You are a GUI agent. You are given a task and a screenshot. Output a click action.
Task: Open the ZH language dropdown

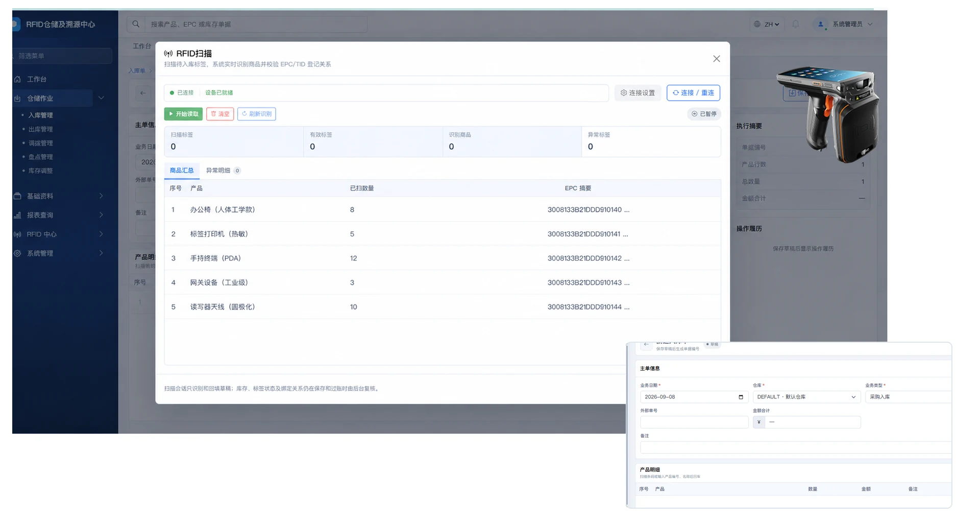click(x=767, y=24)
